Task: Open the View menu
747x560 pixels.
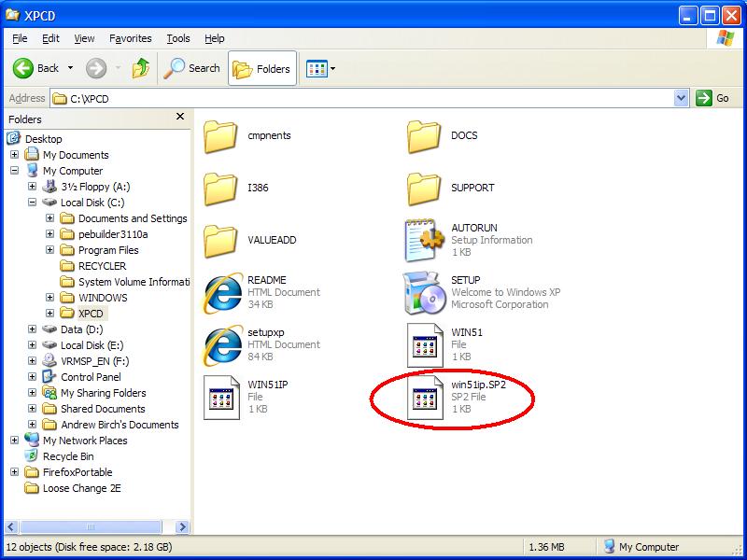Action: click(x=84, y=38)
